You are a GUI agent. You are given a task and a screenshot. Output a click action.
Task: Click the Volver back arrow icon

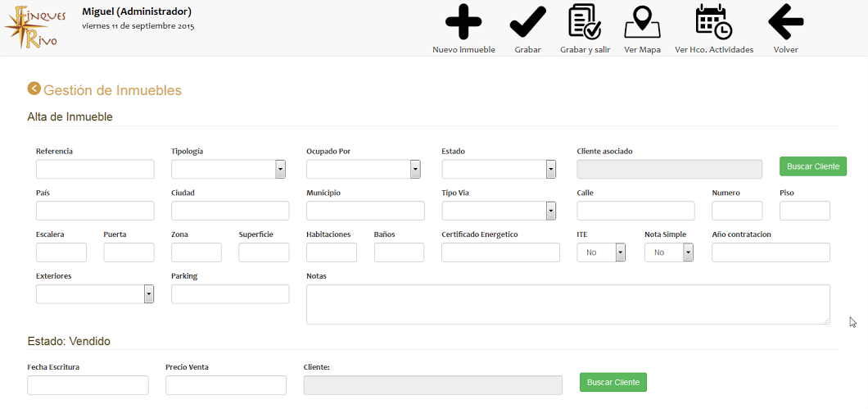[x=785, y=22]
